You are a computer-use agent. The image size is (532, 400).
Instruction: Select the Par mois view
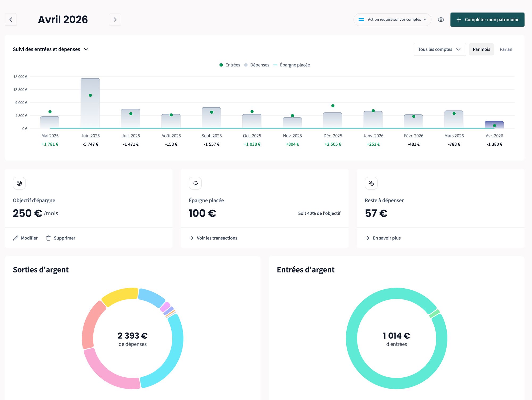pos(481,49)
